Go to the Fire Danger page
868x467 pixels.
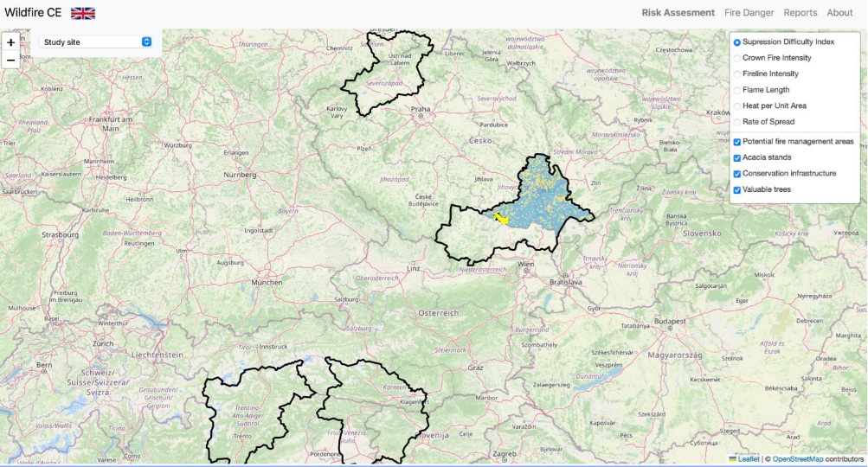point(749,13)
